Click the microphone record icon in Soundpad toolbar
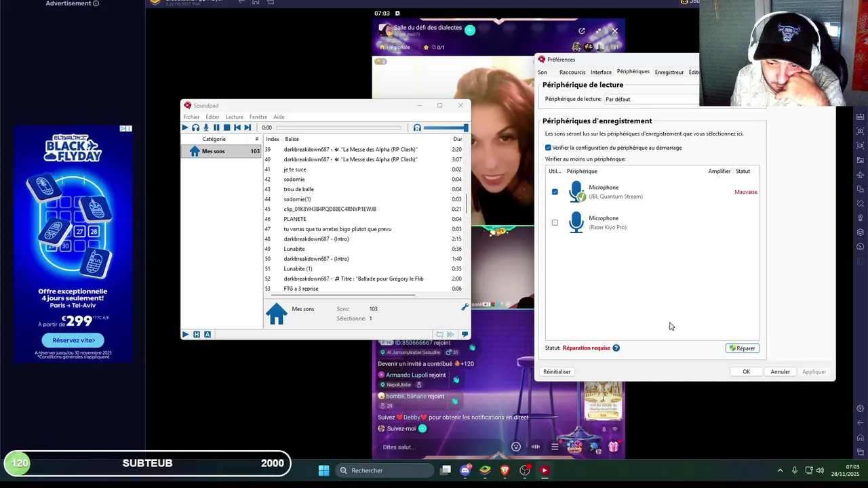The image size is (868, 488). tap(206, 127)
